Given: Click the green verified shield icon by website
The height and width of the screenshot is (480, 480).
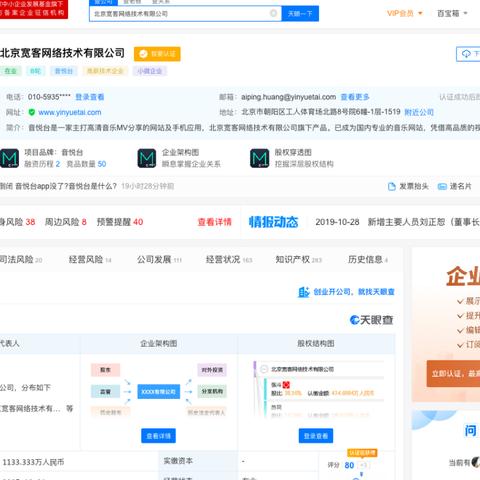Looking at the screenshot, I should click(x=32, y=112).
